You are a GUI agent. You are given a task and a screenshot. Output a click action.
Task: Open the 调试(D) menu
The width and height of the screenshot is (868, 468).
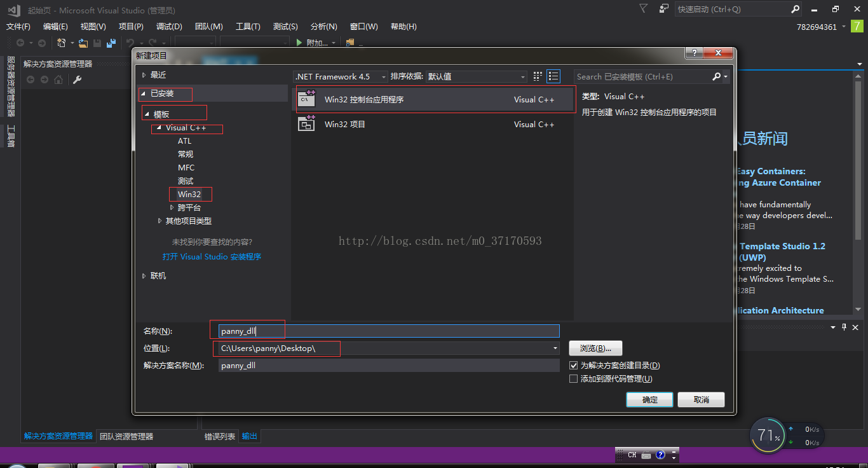pyautogui.click(x=169, y=27)
